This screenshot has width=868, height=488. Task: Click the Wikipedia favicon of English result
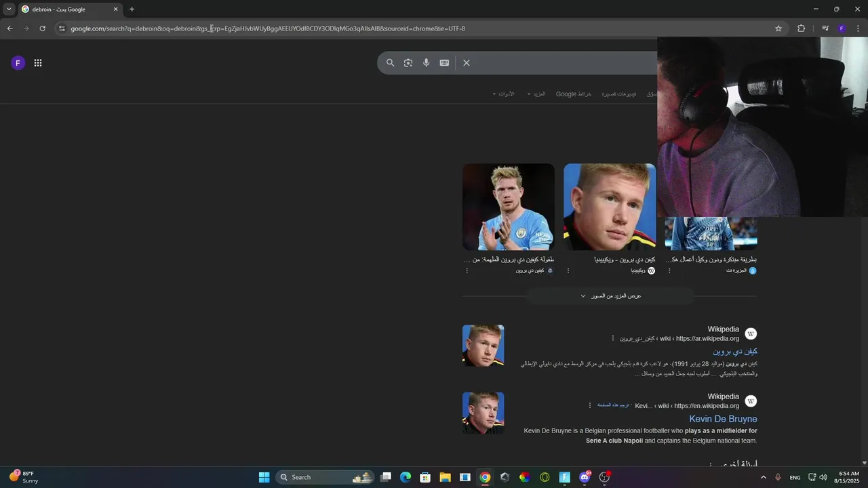pyautogui.click(x=751, y=401)
